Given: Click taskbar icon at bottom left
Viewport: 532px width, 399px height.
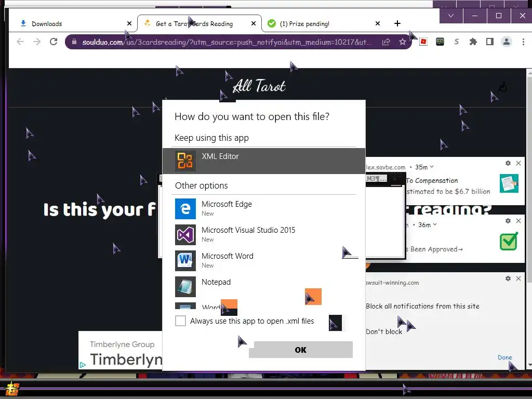Looking at the screenshot, I should click(12, 389).
